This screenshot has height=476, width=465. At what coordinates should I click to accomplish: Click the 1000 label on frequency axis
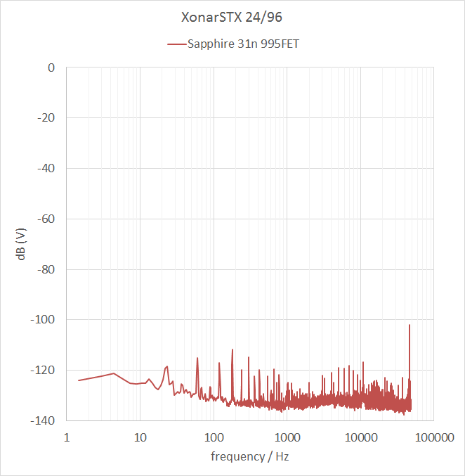(x=287, y=438)
